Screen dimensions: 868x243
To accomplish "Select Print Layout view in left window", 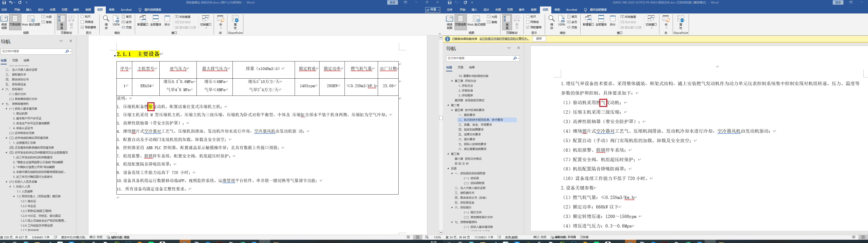I will click(15, 22).
